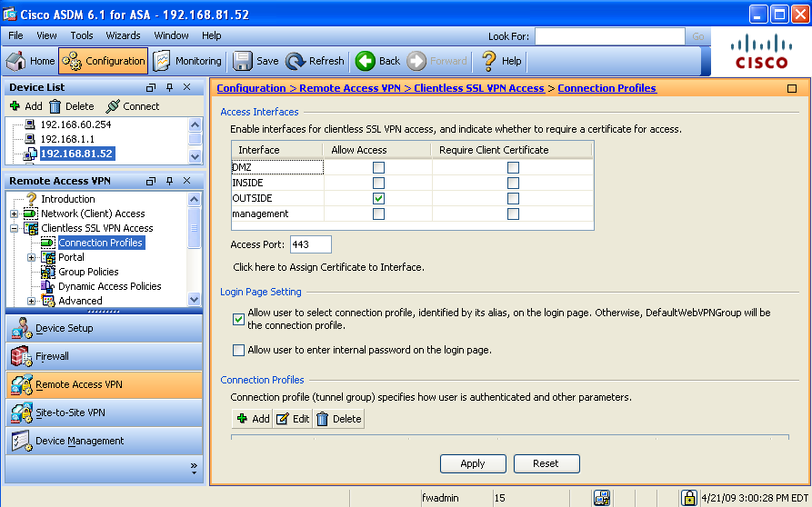Open Group Policies tree item
This screenshot has width=812, height=507.
[x=88, y=272]
